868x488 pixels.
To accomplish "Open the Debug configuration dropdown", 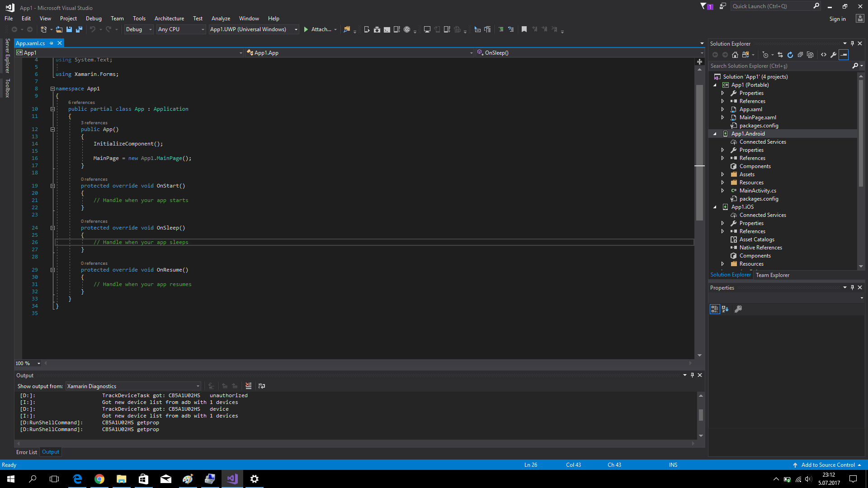I will (139, 29).
